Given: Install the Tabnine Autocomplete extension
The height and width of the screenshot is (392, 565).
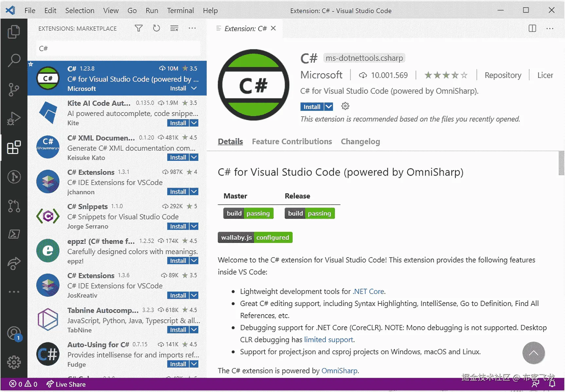Looking at the screenshot, I should (178, 330).
